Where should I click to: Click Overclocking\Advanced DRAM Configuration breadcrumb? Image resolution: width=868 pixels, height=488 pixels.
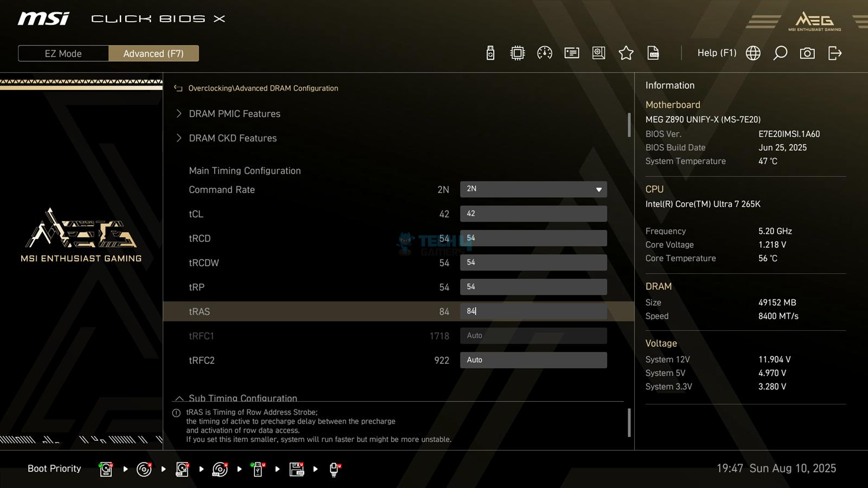pos(263,88)
